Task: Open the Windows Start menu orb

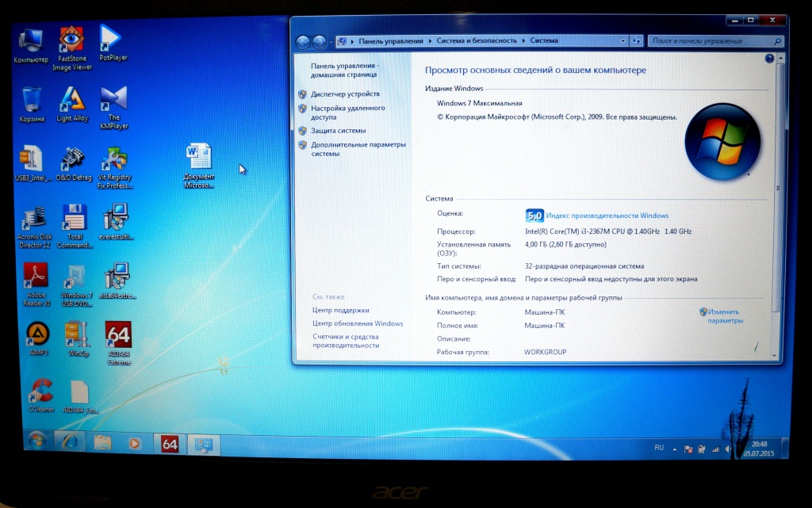Action: point(36,441)
